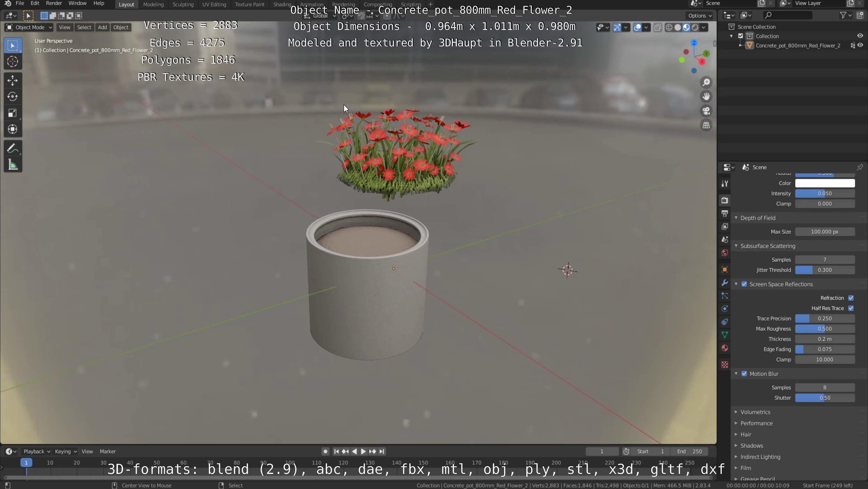Switch to wireframe viewport shading

(x=669, y=28)
